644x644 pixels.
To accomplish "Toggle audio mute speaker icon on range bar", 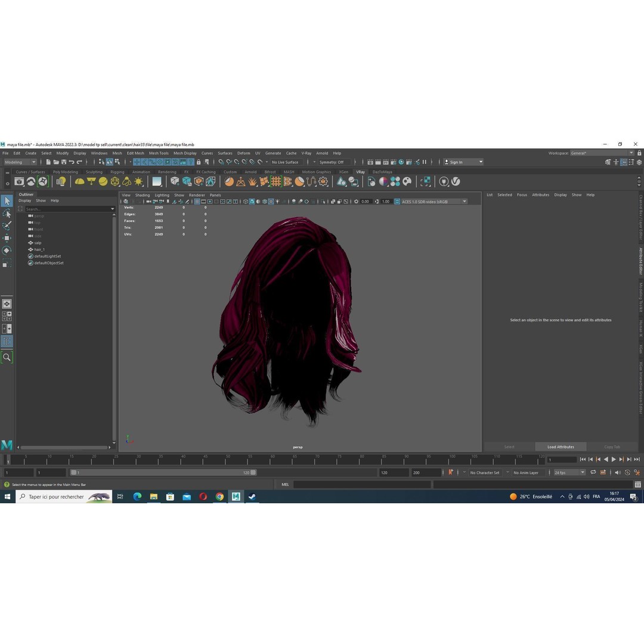I will pyautogui.click(x=618, y=472).
